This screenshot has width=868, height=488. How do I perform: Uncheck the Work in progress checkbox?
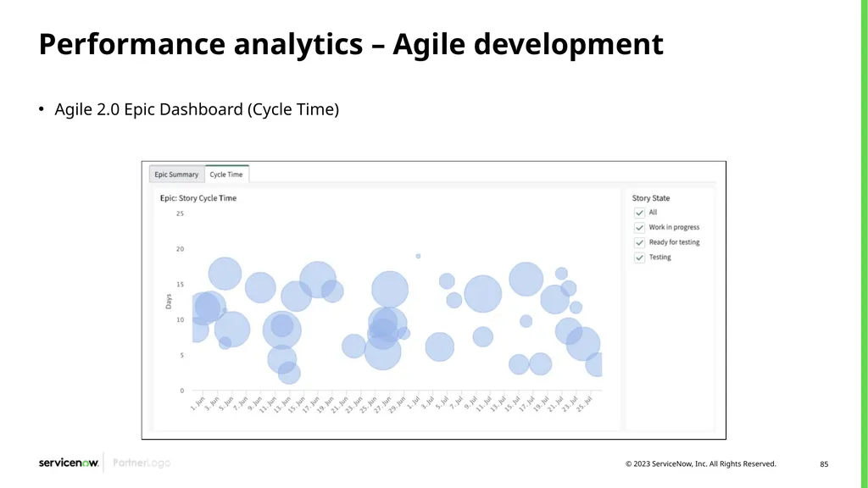[x=639, y=228]
